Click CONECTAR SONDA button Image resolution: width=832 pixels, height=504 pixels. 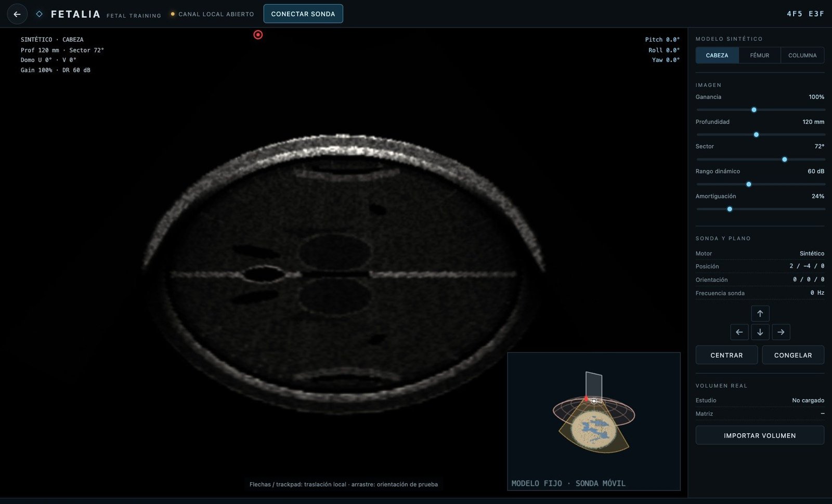click(x=303, y=14)
